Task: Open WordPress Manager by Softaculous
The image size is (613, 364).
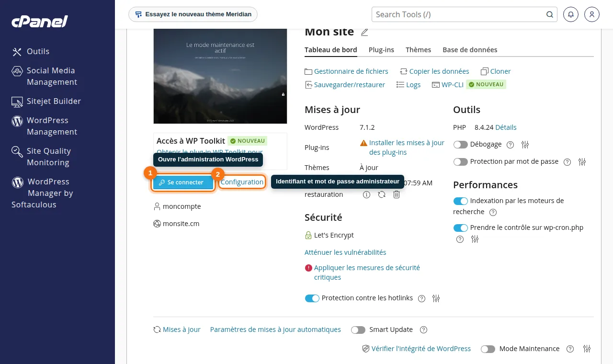Action: (x=42, y=193)
